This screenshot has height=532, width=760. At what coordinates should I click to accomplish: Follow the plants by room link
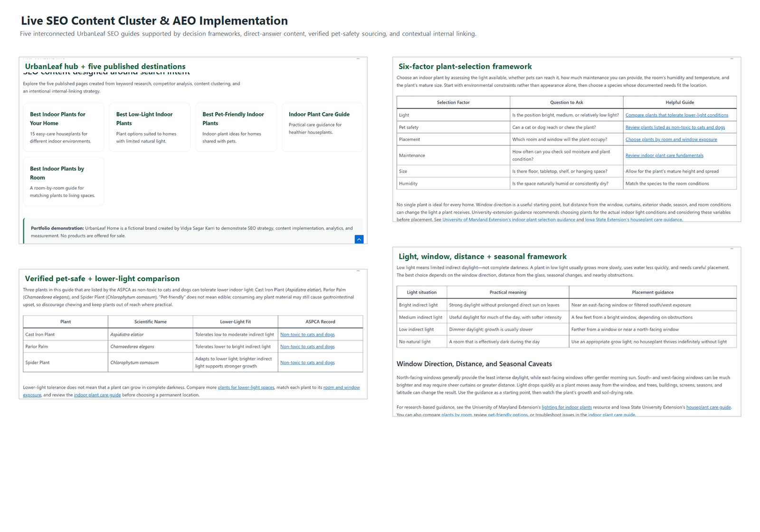tap(456, 415)
